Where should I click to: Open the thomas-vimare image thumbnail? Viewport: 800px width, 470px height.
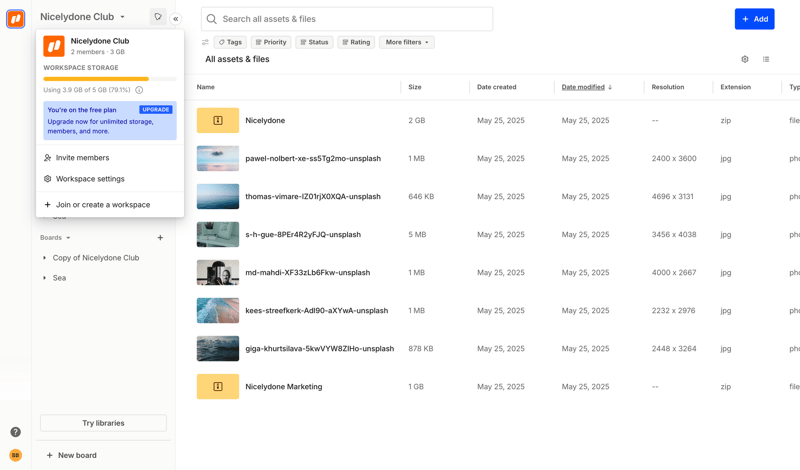pos(218,196)
